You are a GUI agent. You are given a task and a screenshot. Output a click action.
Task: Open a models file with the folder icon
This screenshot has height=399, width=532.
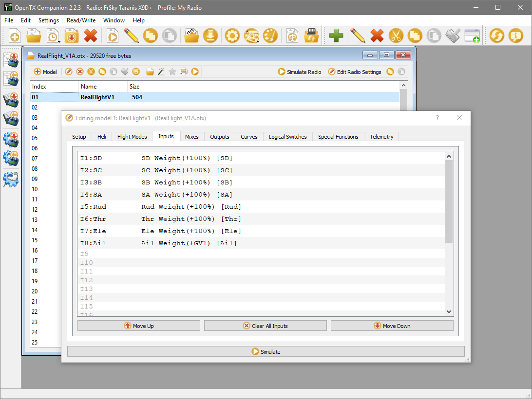pos(34,36)
